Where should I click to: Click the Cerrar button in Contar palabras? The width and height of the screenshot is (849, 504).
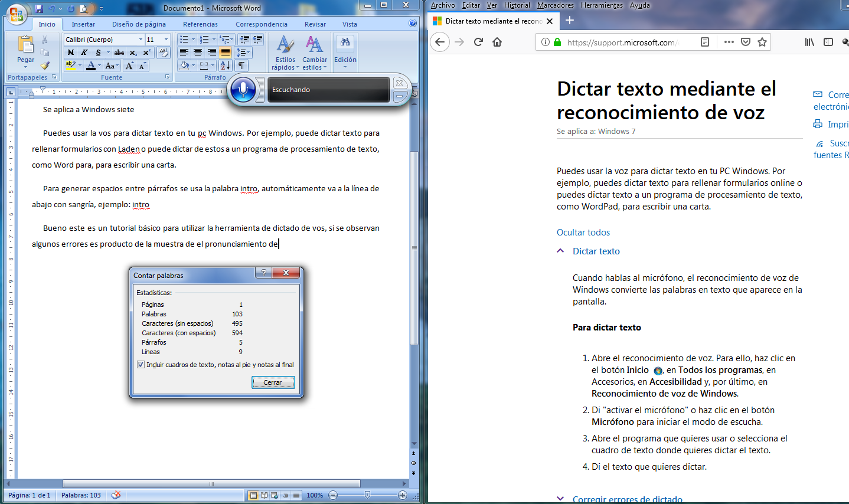pyautogui.click(x=273, y=382)
